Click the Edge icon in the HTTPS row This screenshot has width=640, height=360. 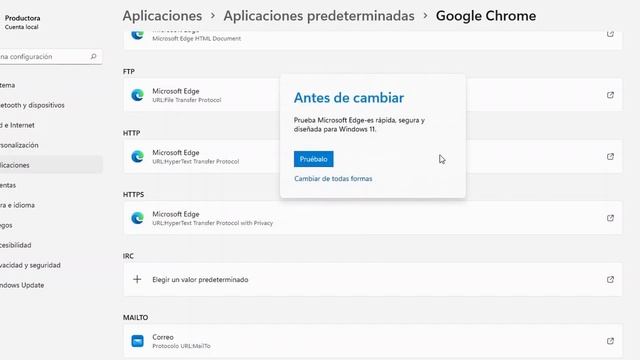coord(138,218)
